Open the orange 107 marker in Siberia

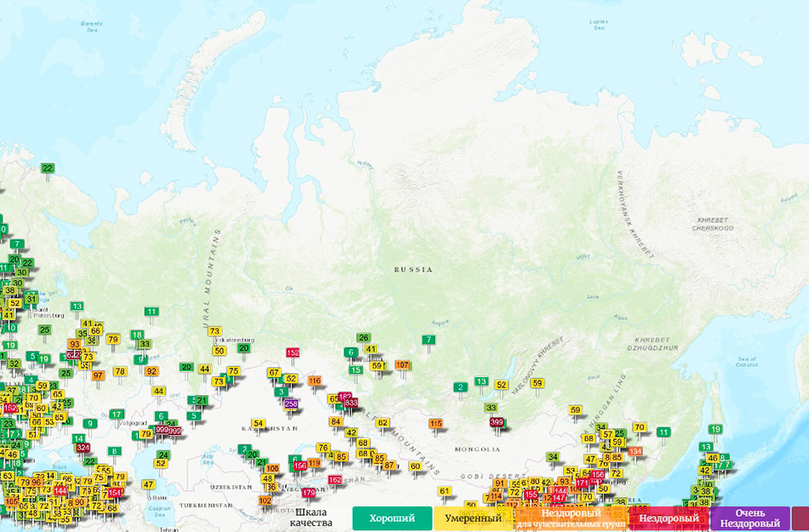coord(403,365)
